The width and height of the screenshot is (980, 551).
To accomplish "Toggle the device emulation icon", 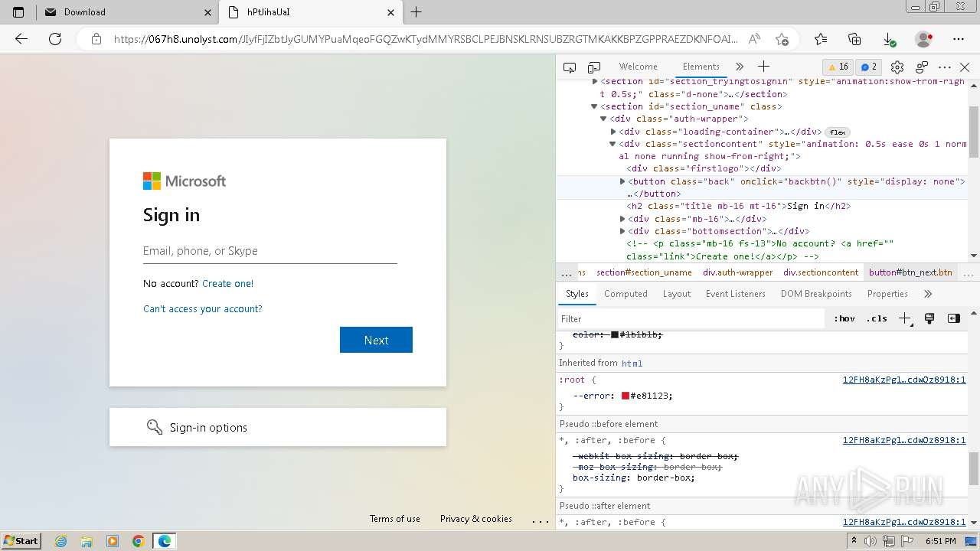I will click(594, 67).
